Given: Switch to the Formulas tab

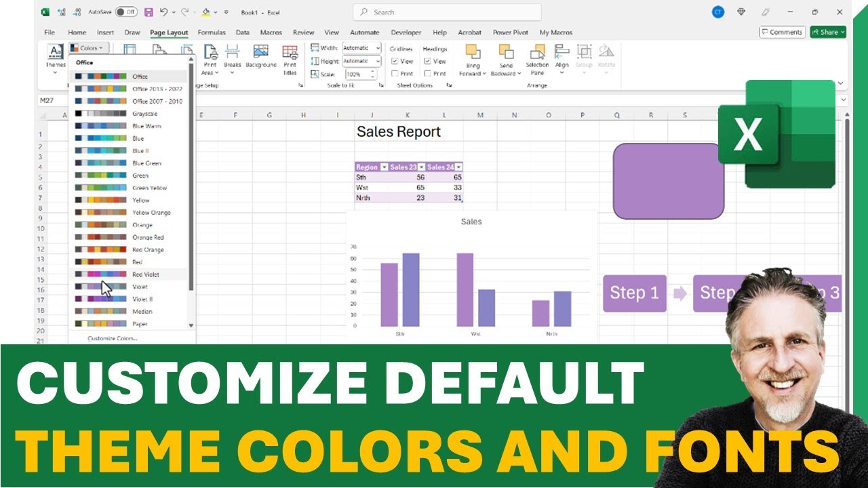Looking at the screenshot, I should [x=212, y=33].
